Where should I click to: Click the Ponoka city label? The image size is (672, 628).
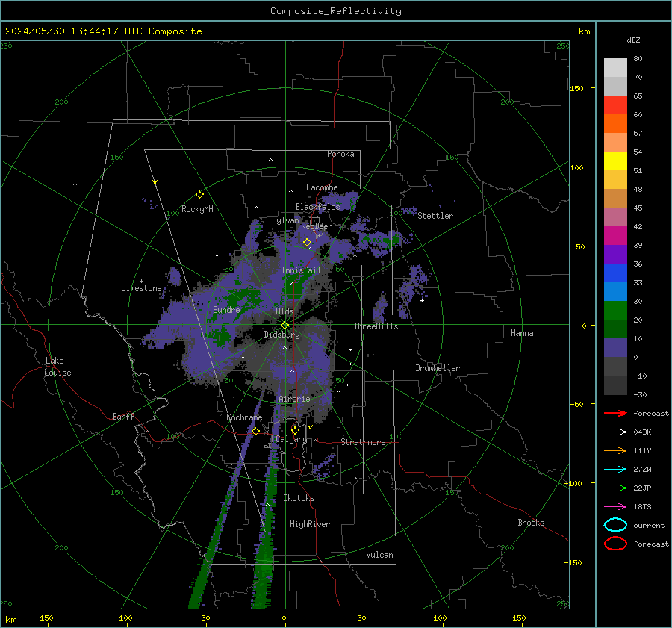click(x=340, y=154)
